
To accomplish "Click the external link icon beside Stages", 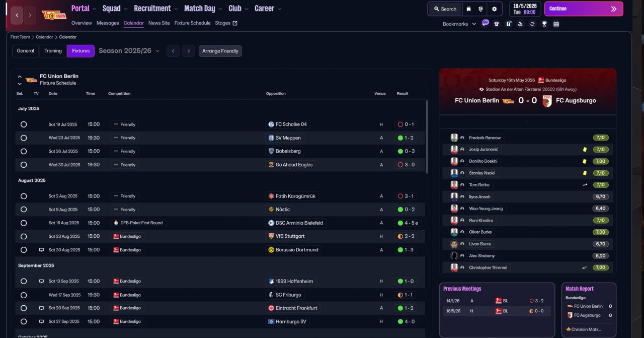I will (235, 23).
